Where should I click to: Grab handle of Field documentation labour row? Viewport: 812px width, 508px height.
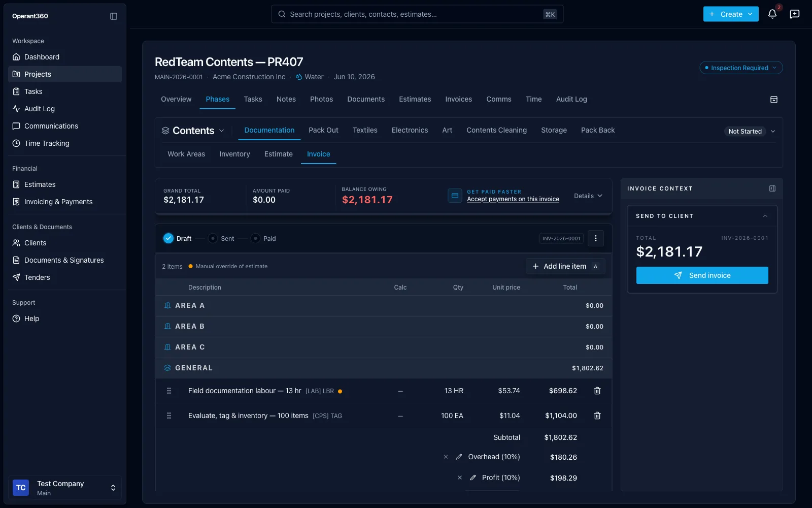click(169, 391)
